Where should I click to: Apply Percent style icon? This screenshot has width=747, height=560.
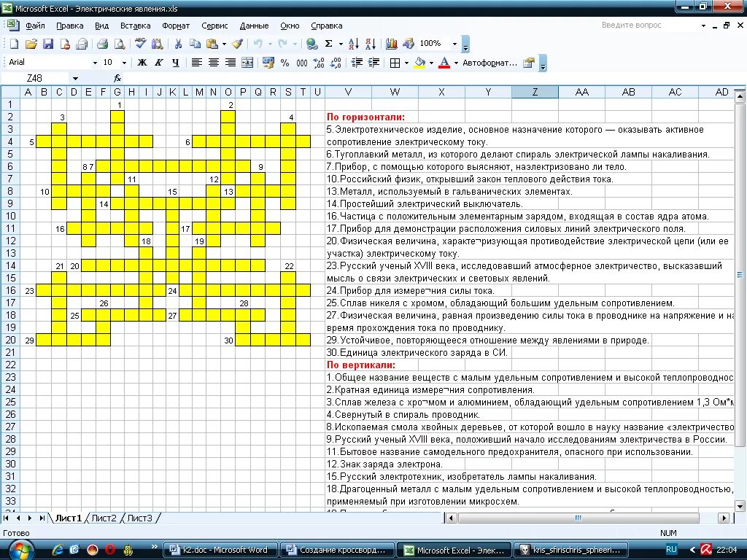coord(285,63)
